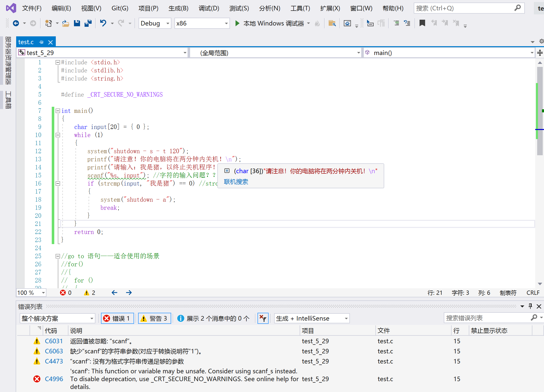The height and width of the screenshot is (392, 544).
Task: Open the 调试(D) Debug menu
Action: tap(209, 8)
